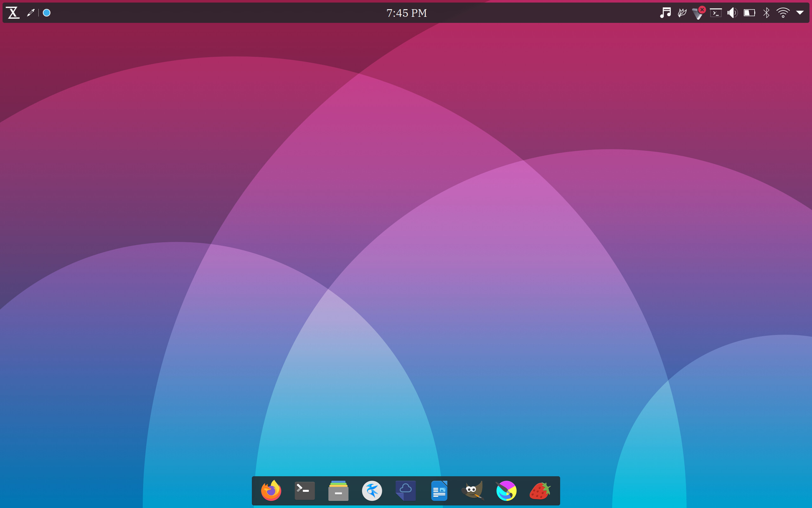Open the 7:45 PM clock

click(406, 13)
